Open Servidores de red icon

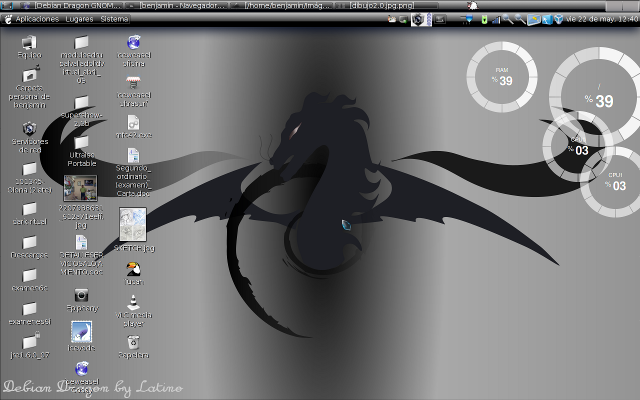click(29, 129)
